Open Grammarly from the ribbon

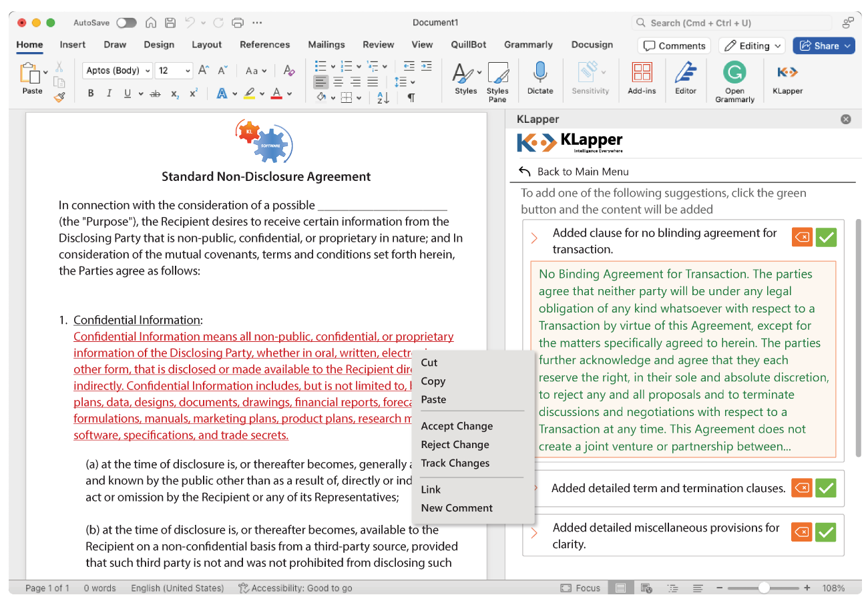734,79
